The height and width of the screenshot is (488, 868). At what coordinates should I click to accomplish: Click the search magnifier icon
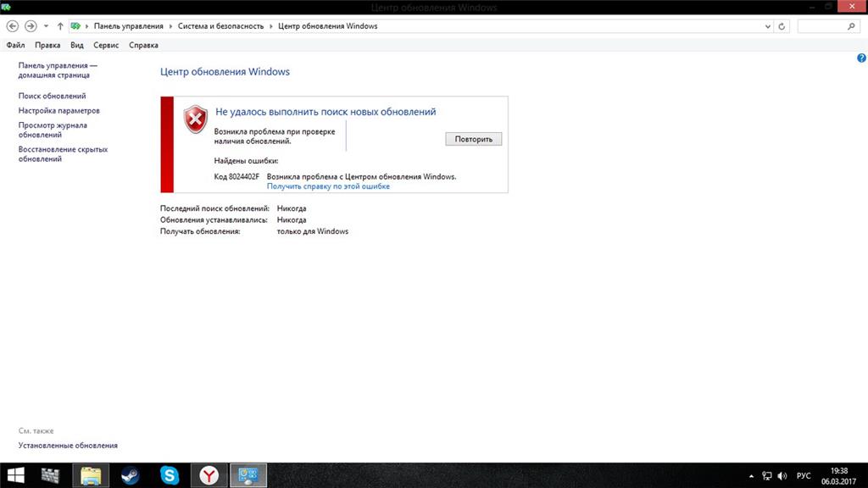pos(851,26)
